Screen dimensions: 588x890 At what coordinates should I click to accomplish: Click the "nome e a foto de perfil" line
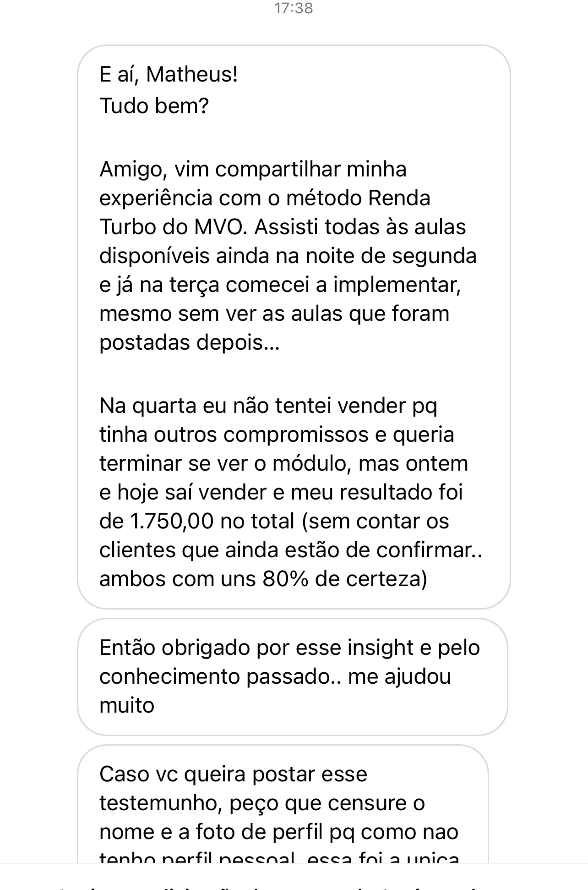278,832
